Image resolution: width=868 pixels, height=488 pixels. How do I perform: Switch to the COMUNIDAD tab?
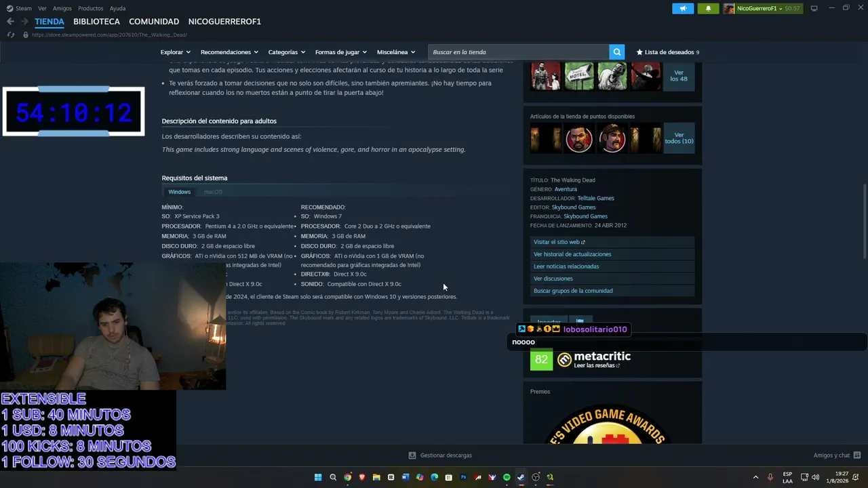tap(154, 22)
